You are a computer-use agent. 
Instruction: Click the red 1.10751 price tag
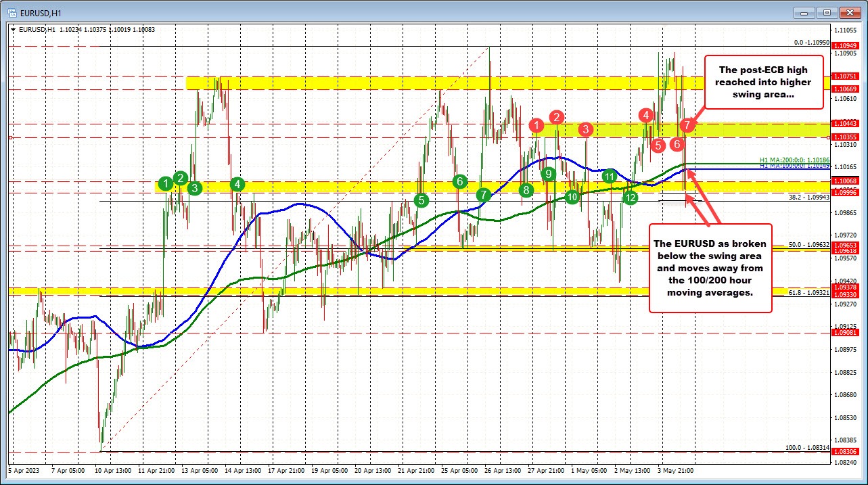846,76
